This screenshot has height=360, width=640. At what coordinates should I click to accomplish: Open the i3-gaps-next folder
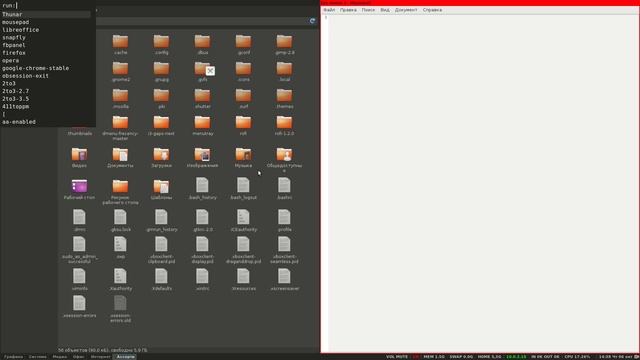(161, 125)
